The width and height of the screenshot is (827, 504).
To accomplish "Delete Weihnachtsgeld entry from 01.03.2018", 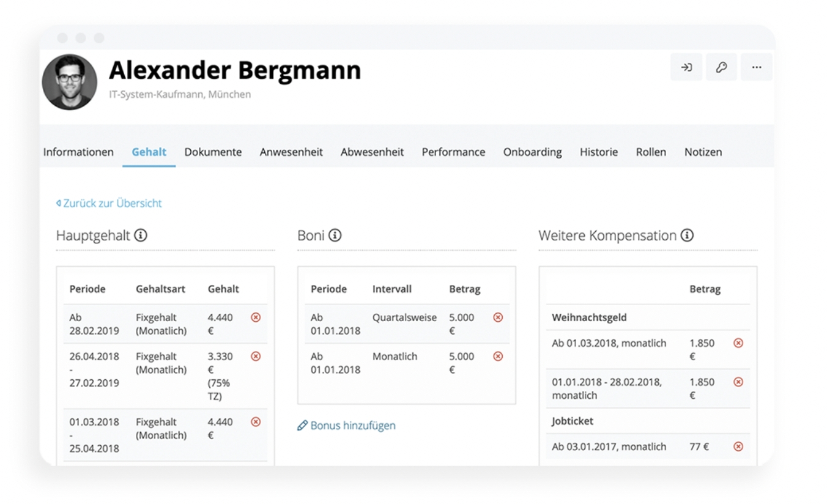I will (x=738, y=343).
